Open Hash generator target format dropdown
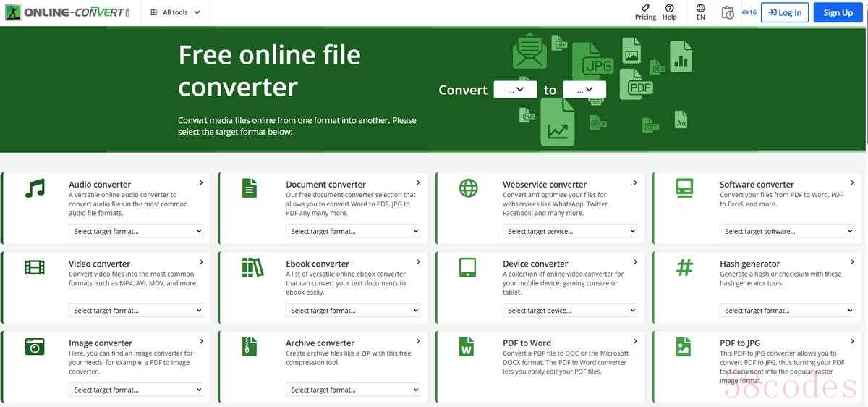 (x=787, y=310)
